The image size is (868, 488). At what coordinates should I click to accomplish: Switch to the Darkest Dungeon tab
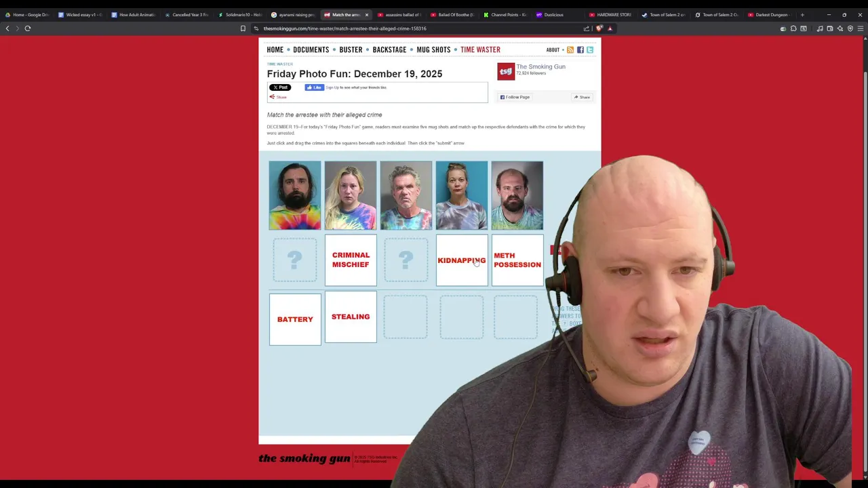770,14
